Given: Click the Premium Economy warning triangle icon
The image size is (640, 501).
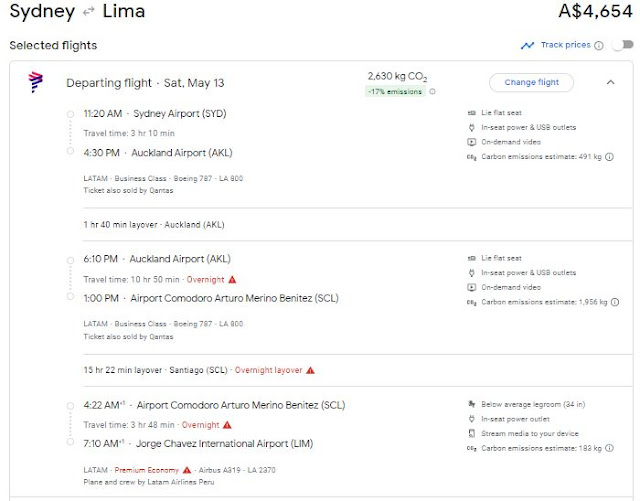Looking at the screenshot, I should point(187,470).
